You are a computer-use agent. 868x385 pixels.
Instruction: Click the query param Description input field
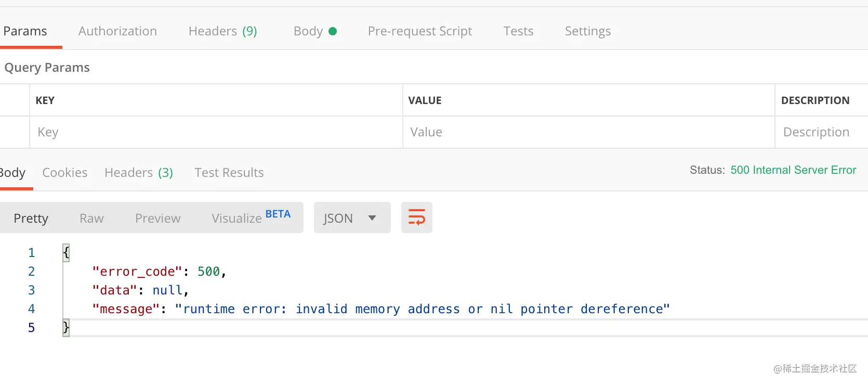tap(821, 132)
